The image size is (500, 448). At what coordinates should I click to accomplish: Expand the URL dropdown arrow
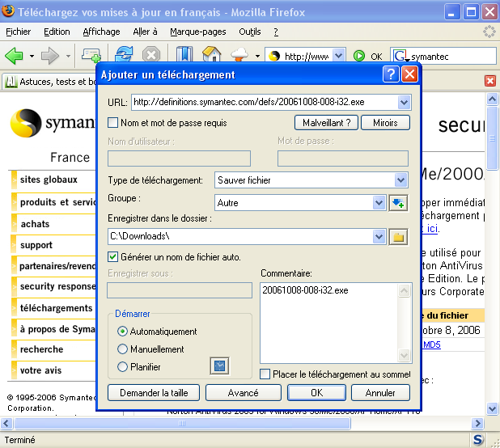click(x=404, y=102)
